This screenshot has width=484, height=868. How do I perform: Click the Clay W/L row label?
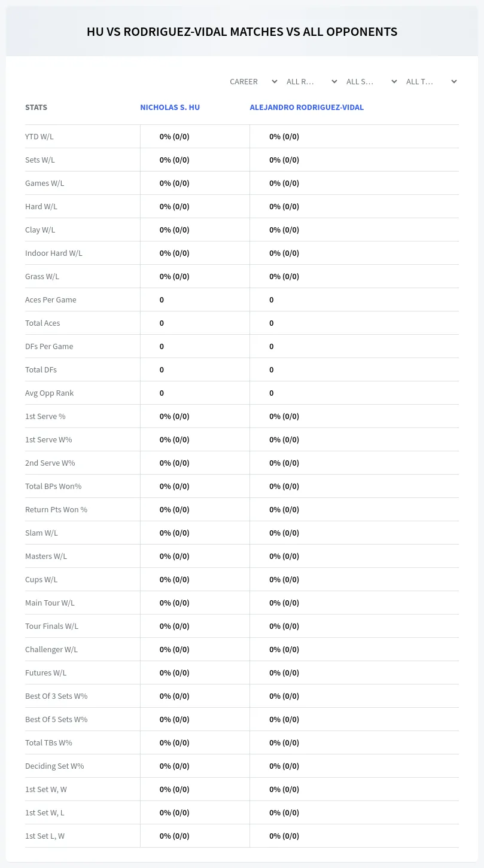pyautogui.click(x=40, y=230)
